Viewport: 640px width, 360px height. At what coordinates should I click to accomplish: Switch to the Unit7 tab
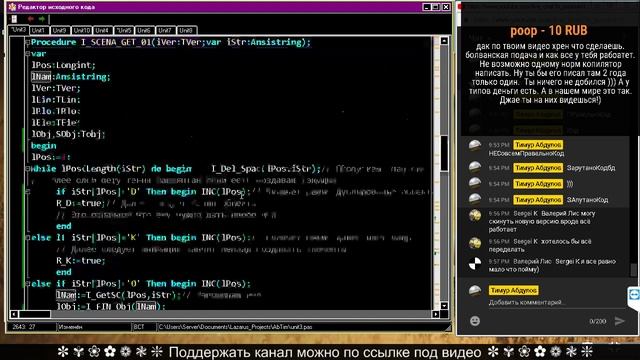click(x=165, y=30)
